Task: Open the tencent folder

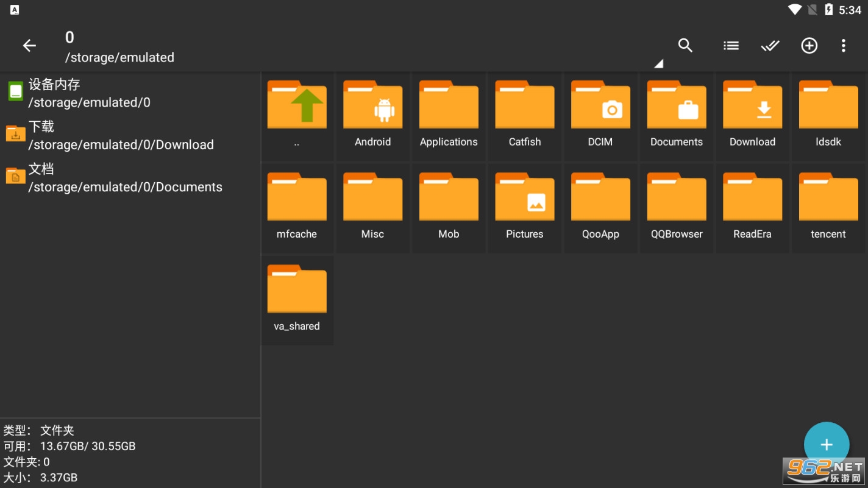Action: [x=828, y=208]
